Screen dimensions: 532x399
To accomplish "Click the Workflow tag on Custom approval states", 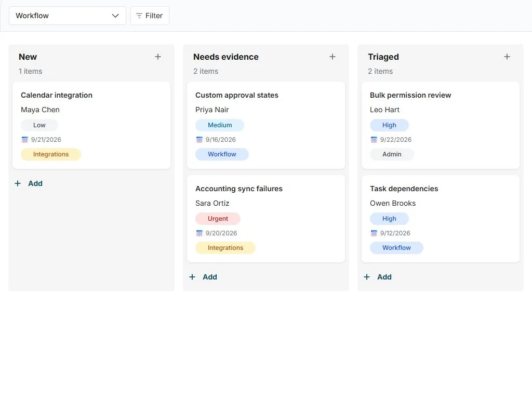I will (222, 154).
